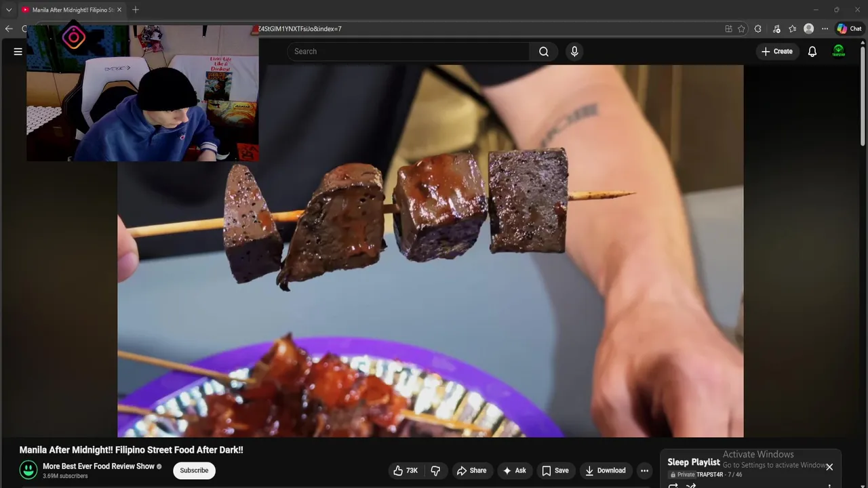The height and width of the screenshot is (488, 868).
Task: Select the Manila After Midnight browser tab
Action: (x=71, y=9)
